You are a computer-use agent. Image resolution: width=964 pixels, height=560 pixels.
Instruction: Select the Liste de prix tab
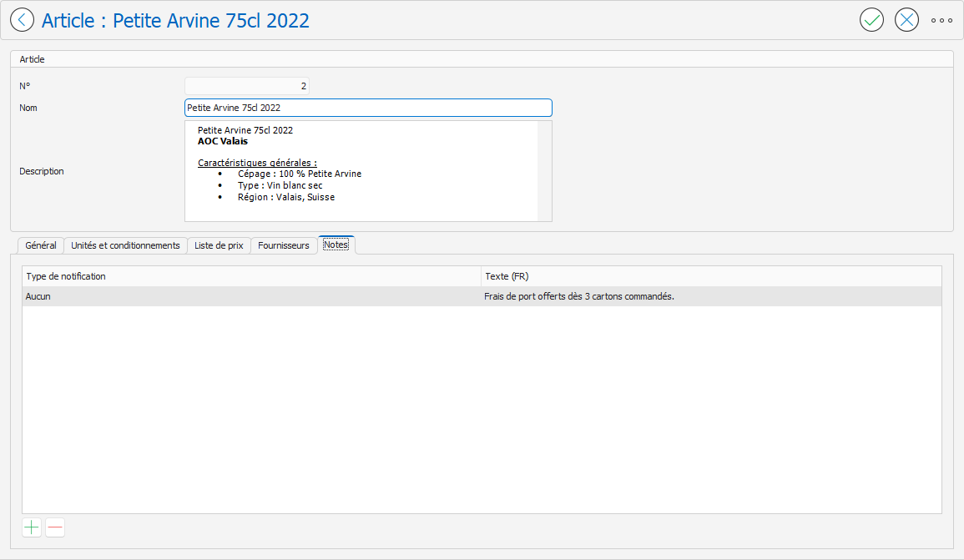click(x=219, y=245)
